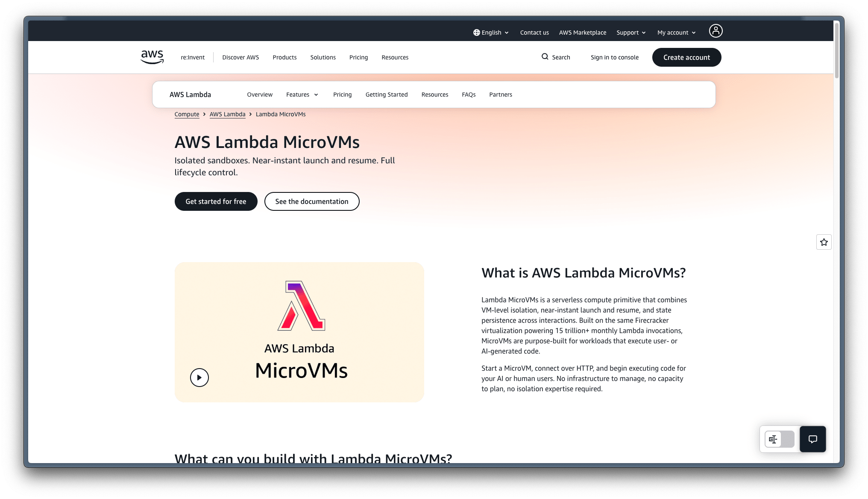Follow AWS Lambda breadcrumb link

[227, 114]
